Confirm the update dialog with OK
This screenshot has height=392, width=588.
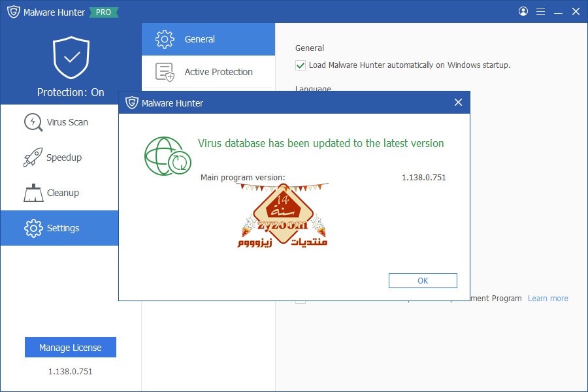click(x=423, y=280)
